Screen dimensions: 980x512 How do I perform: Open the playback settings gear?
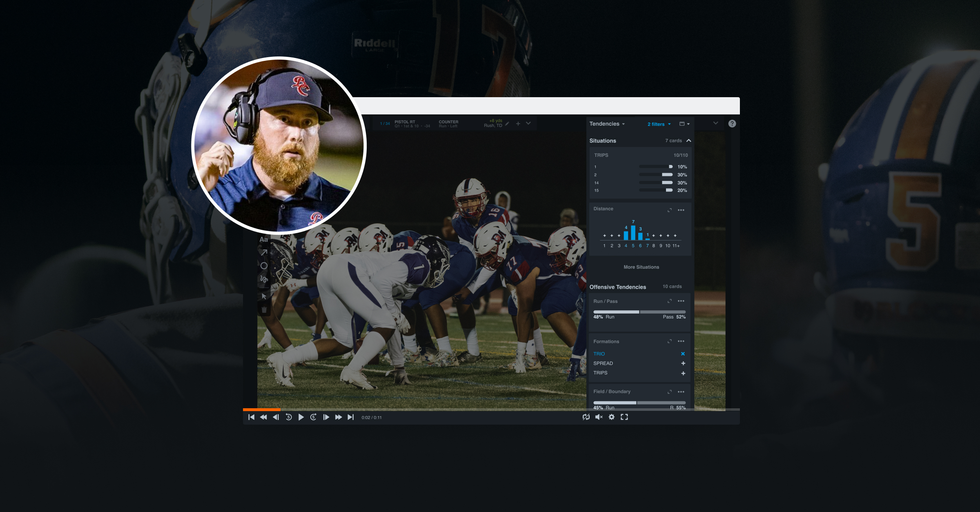[611, 417]
